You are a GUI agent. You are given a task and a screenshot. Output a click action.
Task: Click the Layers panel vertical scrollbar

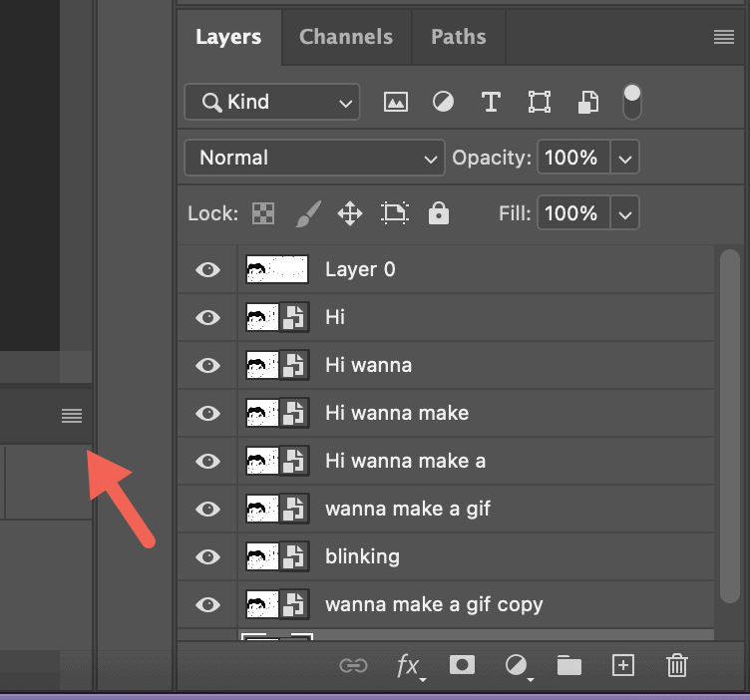[x=730, y=426]
